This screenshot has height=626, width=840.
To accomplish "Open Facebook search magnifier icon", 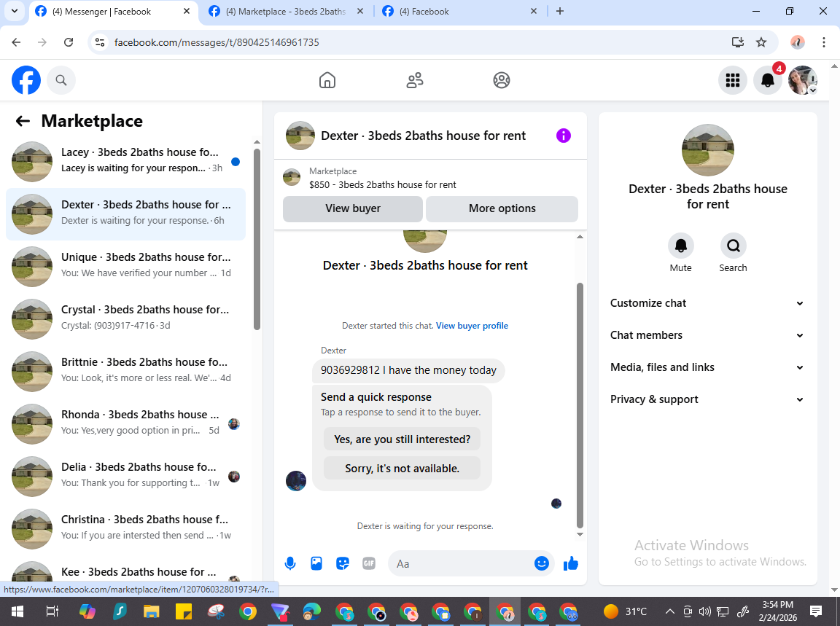I will click(61, 80).
